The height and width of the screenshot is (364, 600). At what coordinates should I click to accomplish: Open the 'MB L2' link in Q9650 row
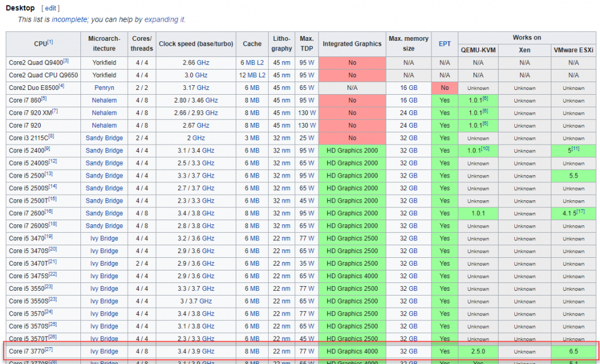point(255,76)
